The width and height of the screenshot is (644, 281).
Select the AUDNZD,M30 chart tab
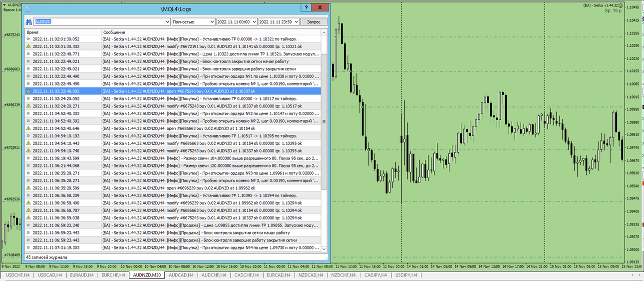click(x=147, y=275)
